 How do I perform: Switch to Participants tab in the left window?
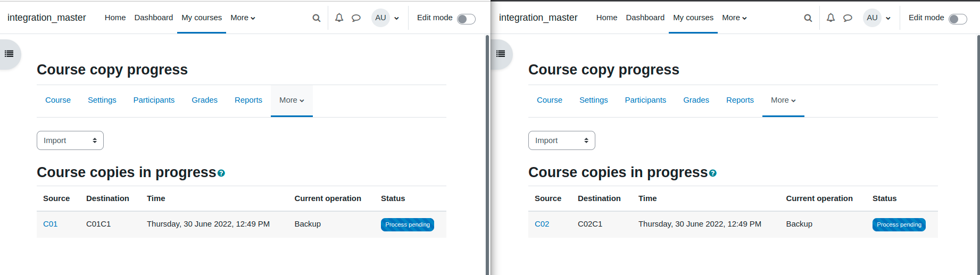154,100
